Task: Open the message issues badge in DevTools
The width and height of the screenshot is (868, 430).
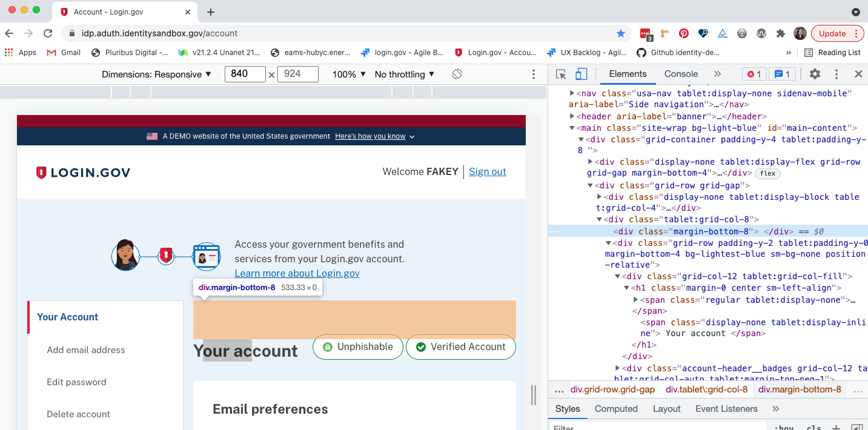Action: pyautogui.click(x=782, y=74)
